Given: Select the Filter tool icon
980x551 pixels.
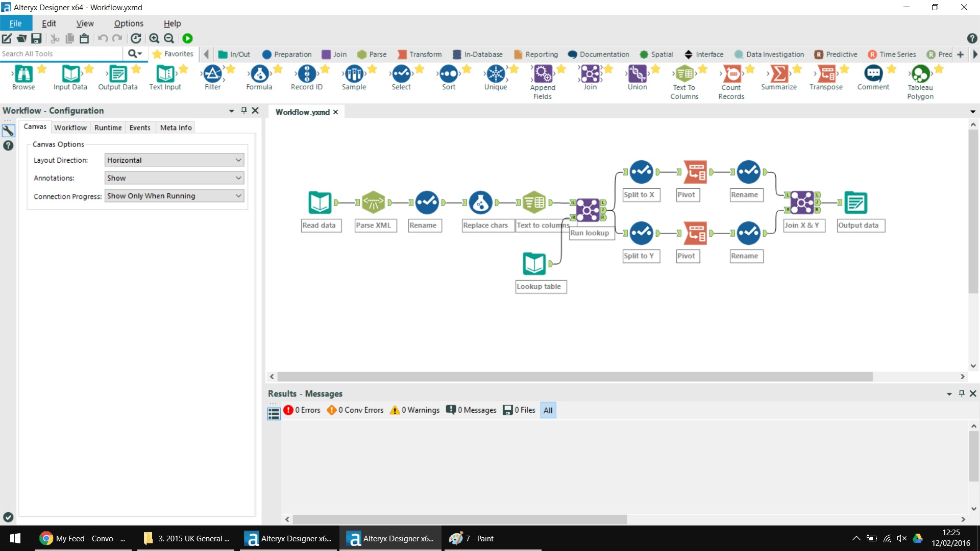Looking at the screenshot, I should coord(212,74).
